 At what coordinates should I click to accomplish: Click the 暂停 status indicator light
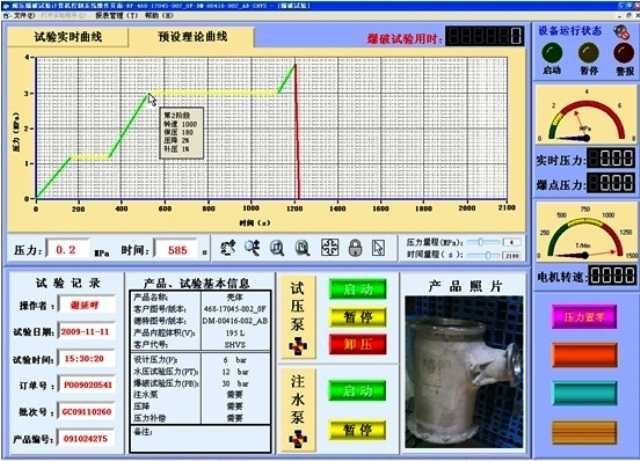(x=589, y=53)
